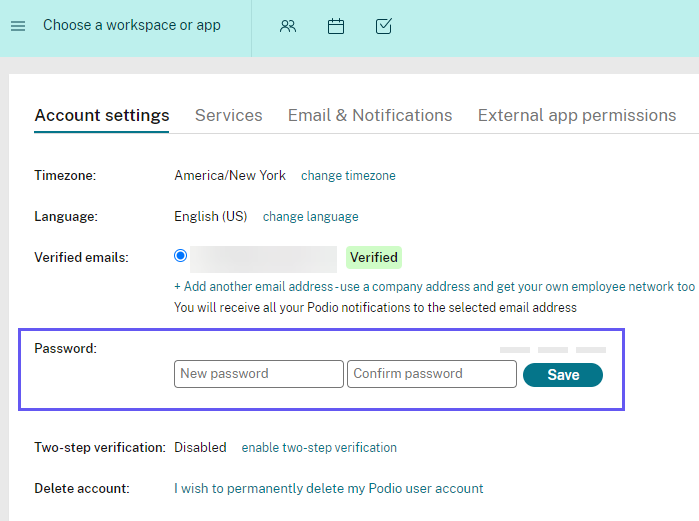Click the Timezone: label
Image resolution: width=699 pixels, height=521 pixels.
65,176
